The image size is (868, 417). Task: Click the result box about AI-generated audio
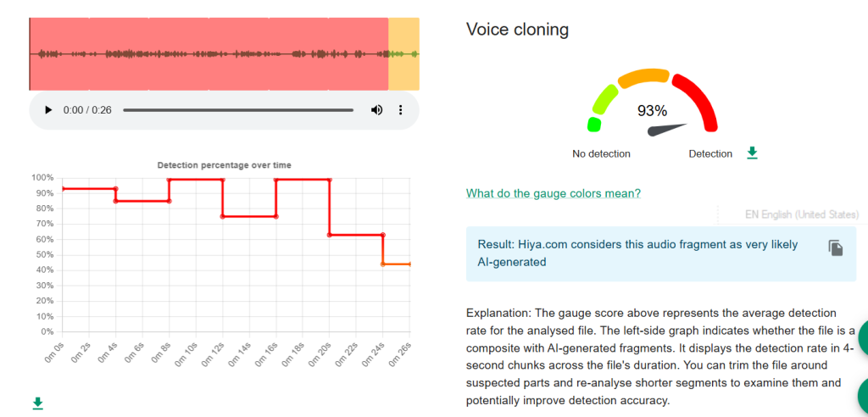(x=661, y=253)
